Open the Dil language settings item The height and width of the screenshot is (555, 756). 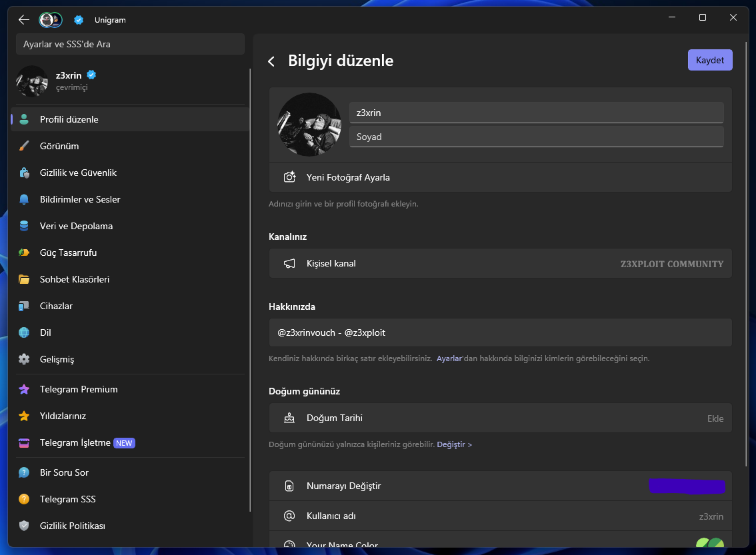130,332
